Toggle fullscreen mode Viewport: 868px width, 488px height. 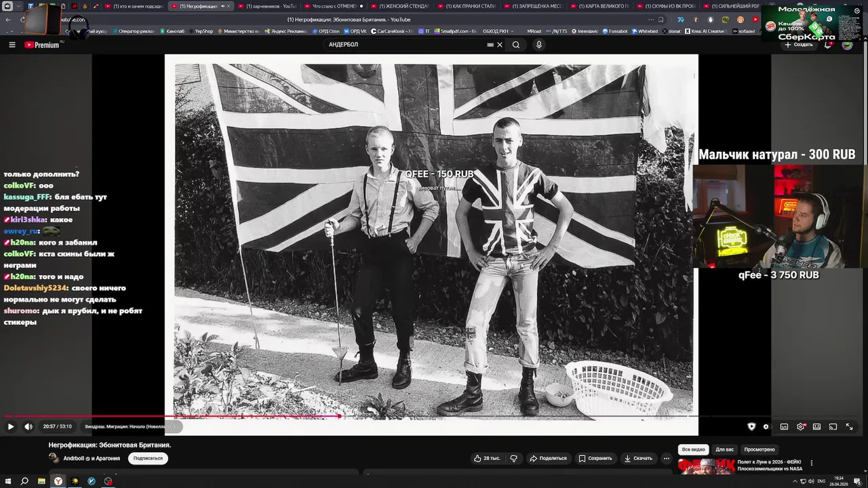tap(849, 426)
